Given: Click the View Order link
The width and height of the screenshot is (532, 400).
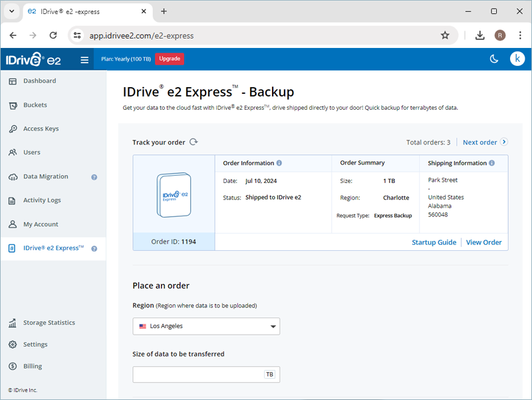Looking at the screenshot, I should pos(484,242).
